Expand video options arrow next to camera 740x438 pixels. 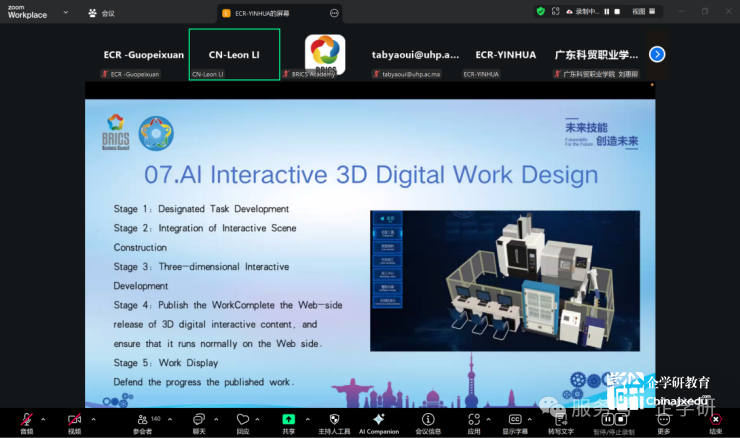(93, 419)
